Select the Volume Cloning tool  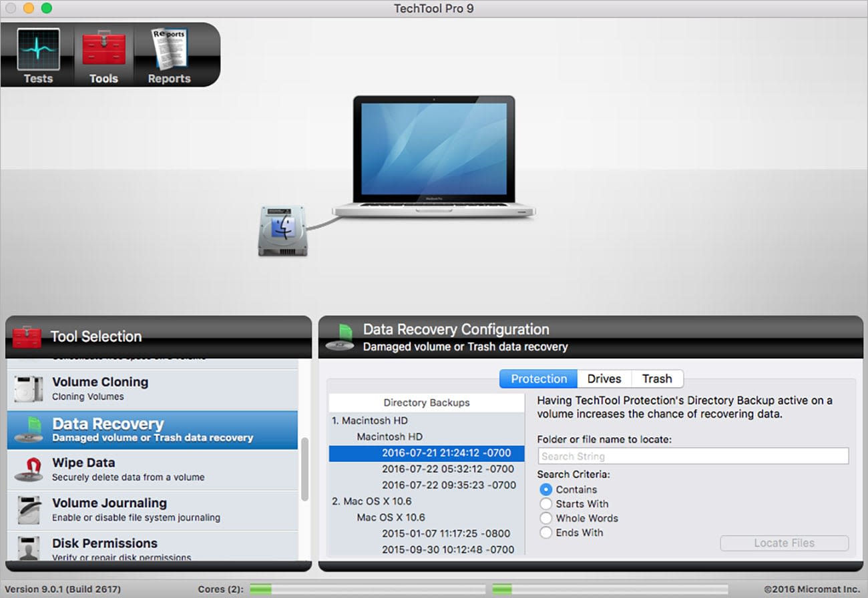coord(152,389)
